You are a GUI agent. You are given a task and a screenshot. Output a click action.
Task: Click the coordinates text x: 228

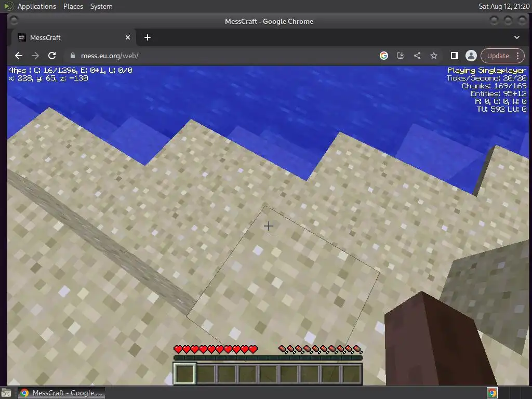point(48,78)
